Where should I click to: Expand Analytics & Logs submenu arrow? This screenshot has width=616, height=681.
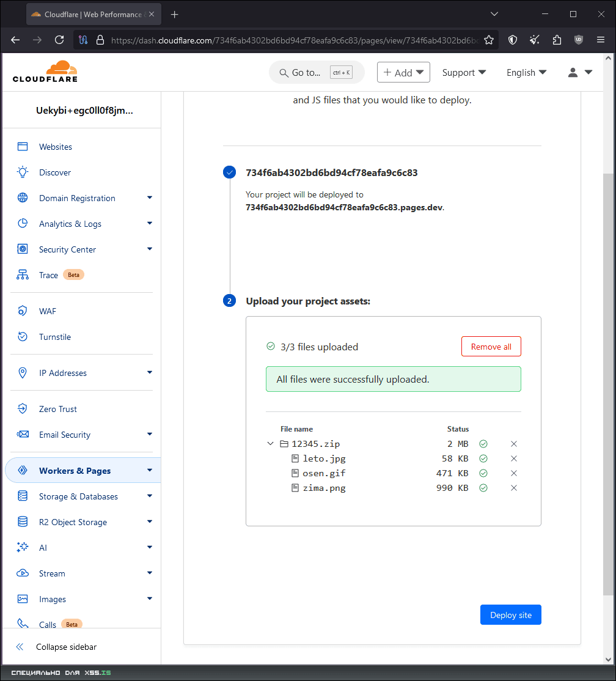[150, 223]
